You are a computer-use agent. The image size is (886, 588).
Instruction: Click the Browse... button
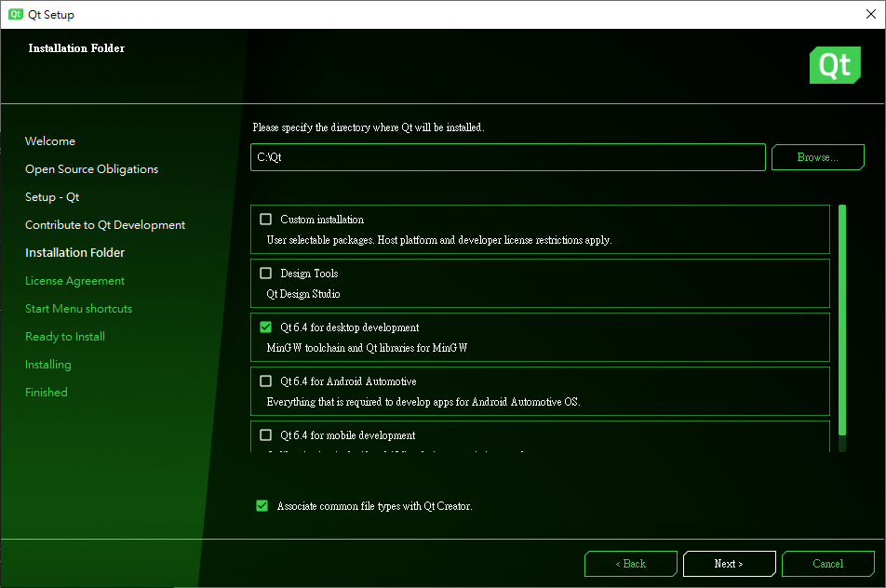click(818, 157)
